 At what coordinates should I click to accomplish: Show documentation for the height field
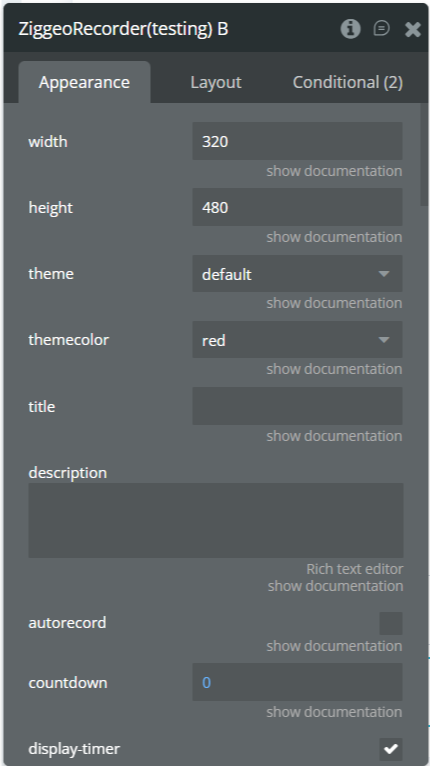point(334,237)
